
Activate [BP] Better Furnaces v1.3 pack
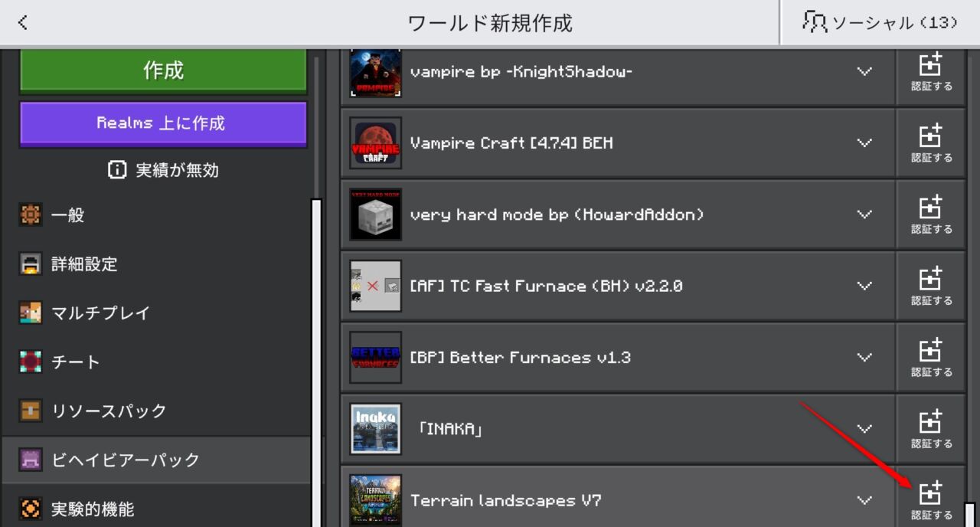click(931, 358)
